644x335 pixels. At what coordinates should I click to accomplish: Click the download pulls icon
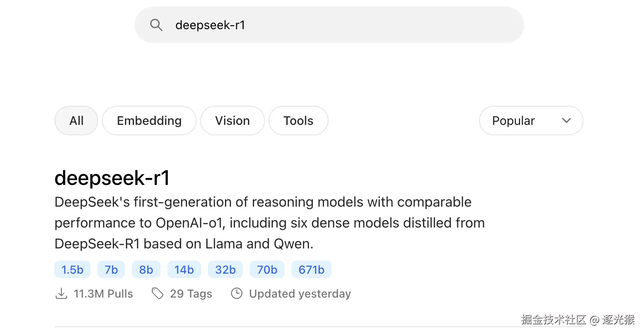point(61,294)
